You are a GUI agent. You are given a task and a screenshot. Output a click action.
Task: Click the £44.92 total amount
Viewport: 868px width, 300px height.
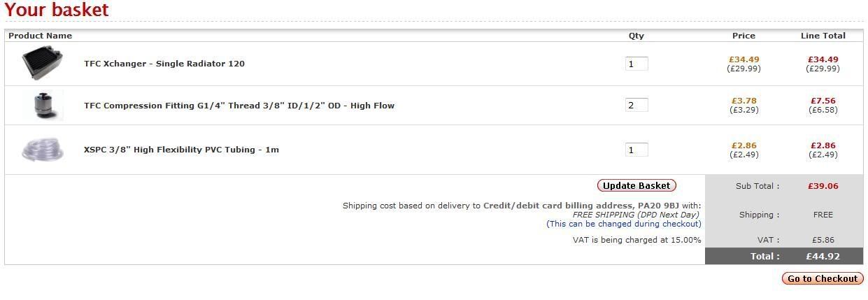tap(823, 257)
